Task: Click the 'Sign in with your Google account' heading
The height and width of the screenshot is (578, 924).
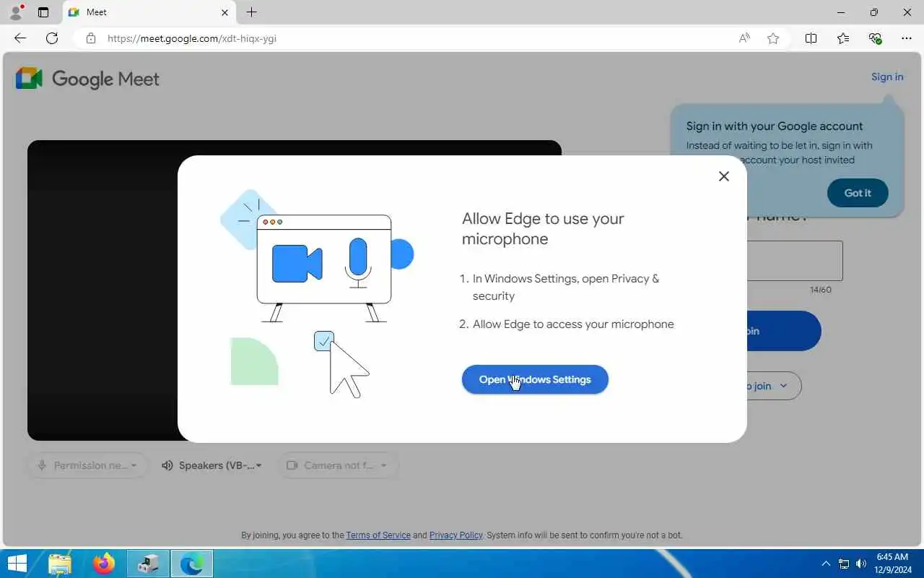Action: 775,126
